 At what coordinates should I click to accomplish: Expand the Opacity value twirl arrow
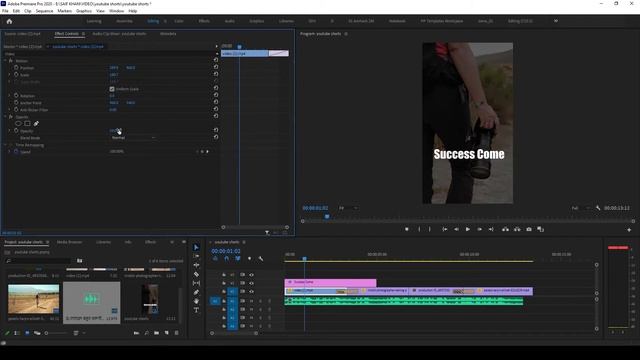point(10,131)
